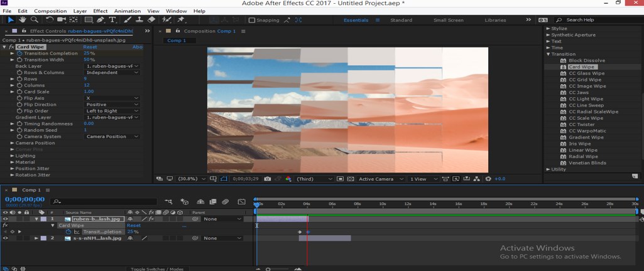This screenshot has width=644, height=271.
Task: Open the Back Layer dropdown
Action: 112,66
